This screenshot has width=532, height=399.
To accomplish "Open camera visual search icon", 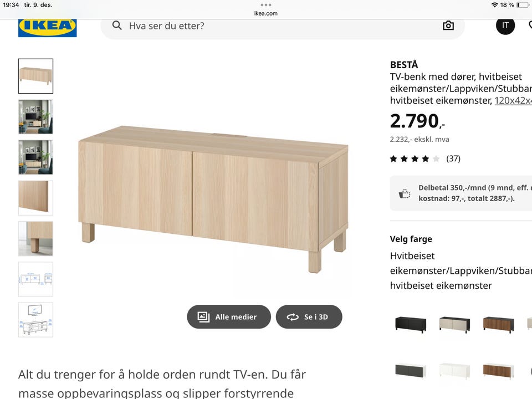I will [x=448, y=26].
